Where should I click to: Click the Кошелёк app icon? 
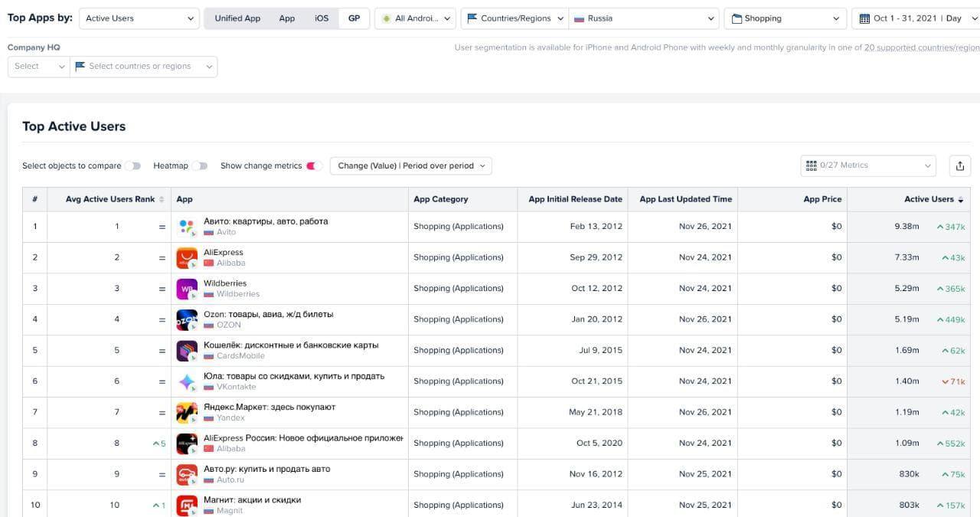(x=187, y=351)
